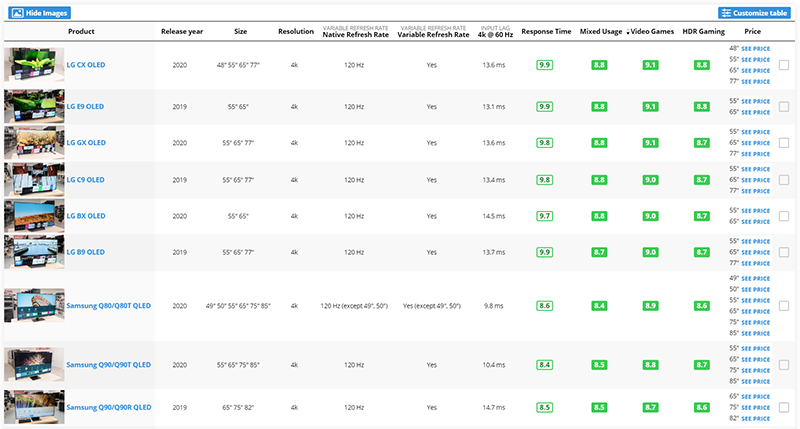This screenshot has width=800, height=429.
Task: Open the Samsung Q90/Q90T QLED link
Action: [109, 365]
